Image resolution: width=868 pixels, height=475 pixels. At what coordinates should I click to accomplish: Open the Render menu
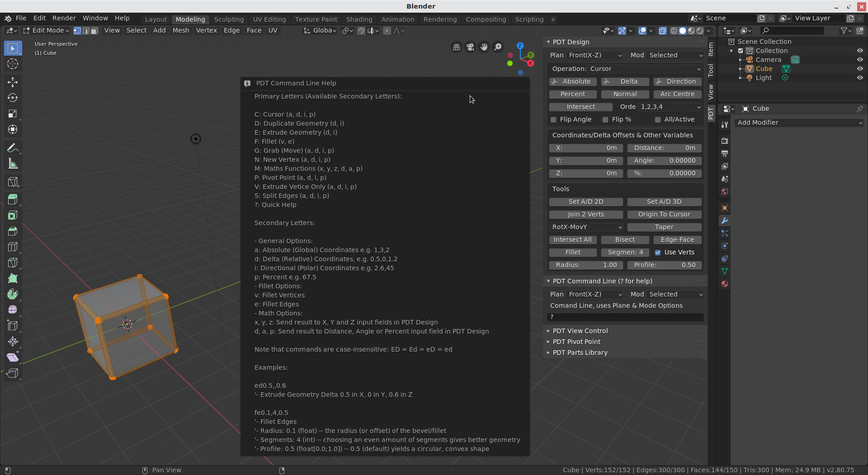64,18
